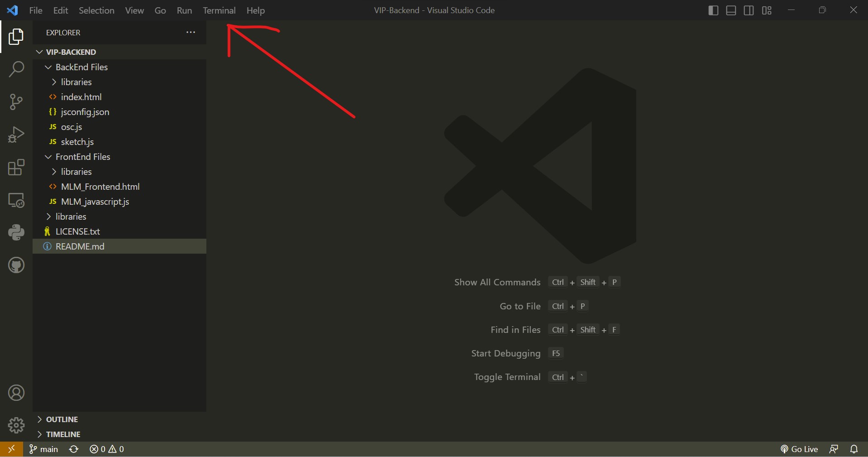The width and height of the screenshot is (868, 457).
Task: Expand the root-level libraries folder below MLM_javascript.js
Action: [119, 216]
